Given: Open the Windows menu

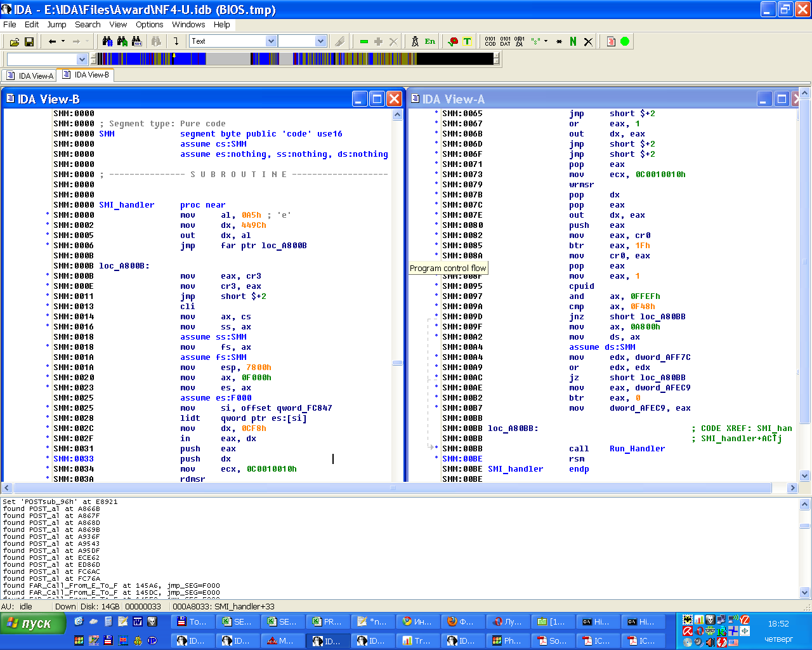Looking at the screenshot, I should coord(188,25).
